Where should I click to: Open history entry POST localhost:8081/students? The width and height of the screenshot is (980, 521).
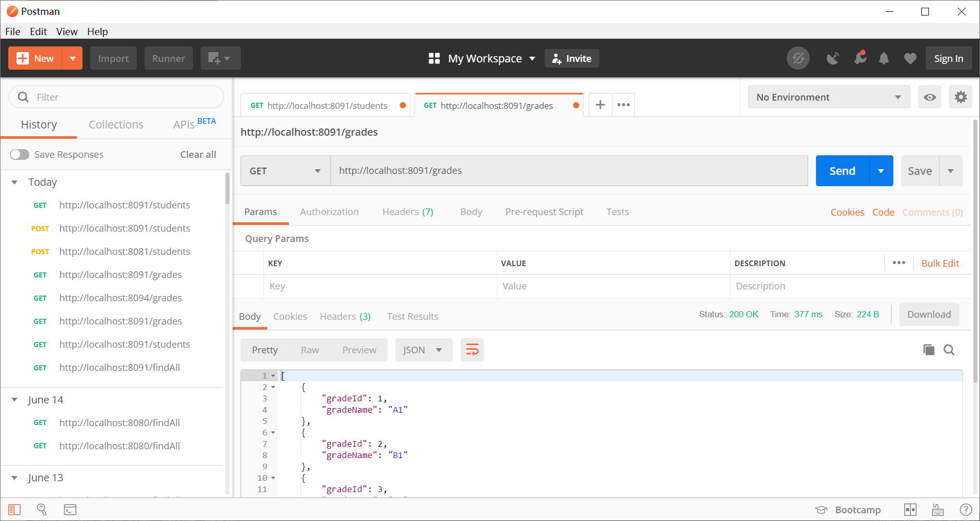pos(124,252)
